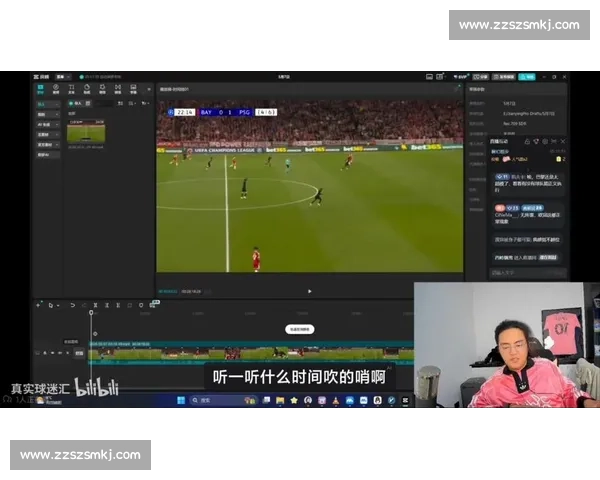Open the Audio tab icon
Screen dimensions: 600x480
pos(56,89)
